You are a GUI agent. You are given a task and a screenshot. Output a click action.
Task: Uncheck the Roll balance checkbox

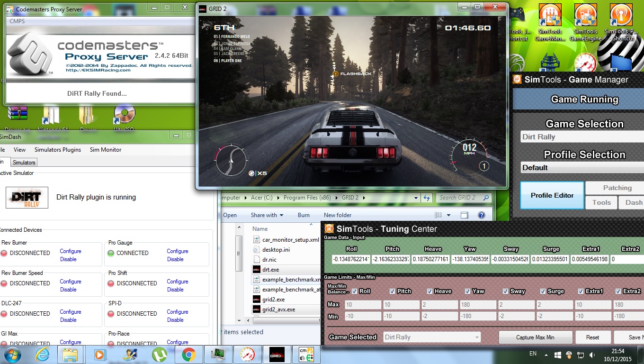coord(355,291)
